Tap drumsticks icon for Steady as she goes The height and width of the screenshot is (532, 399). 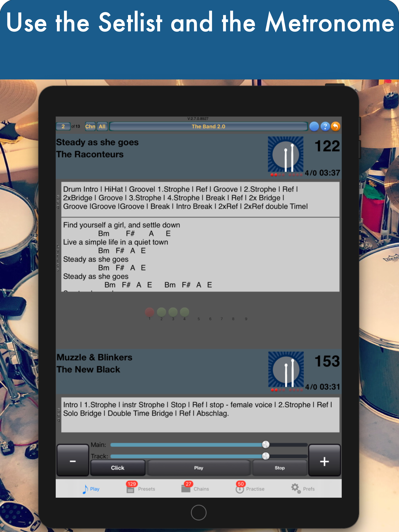[x=285, y=154]
